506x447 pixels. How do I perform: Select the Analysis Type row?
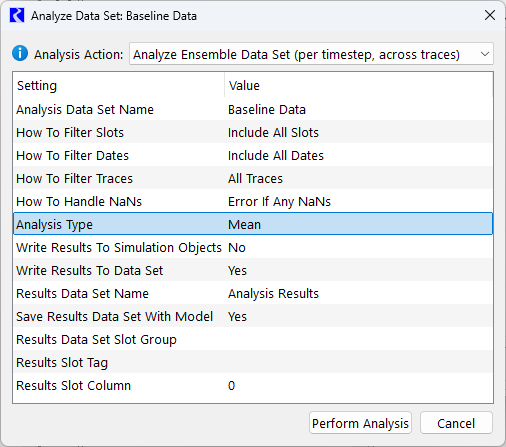point(253,224)
